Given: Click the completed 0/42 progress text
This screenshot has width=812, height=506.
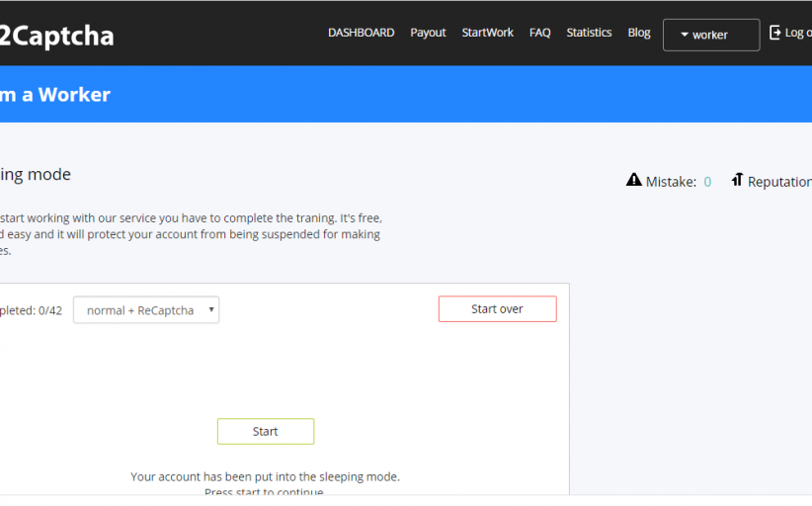Looking at the screenshot, I should point(31,310).
